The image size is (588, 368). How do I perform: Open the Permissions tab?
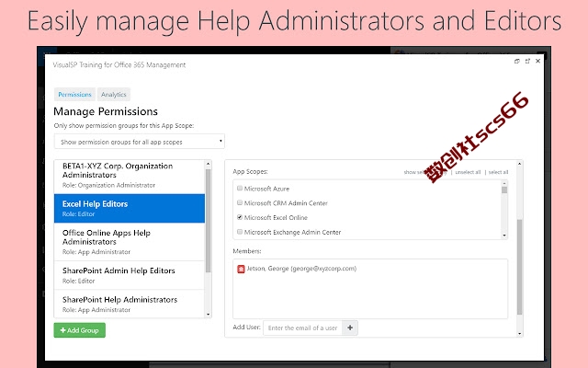(74, 95)
